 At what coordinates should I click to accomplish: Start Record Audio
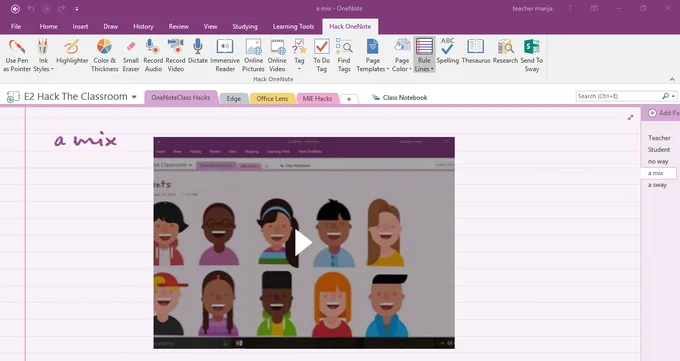153,56
